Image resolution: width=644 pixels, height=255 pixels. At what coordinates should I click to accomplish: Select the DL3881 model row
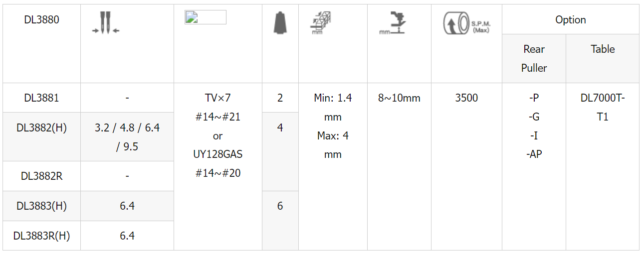click(x=42, y=98)
